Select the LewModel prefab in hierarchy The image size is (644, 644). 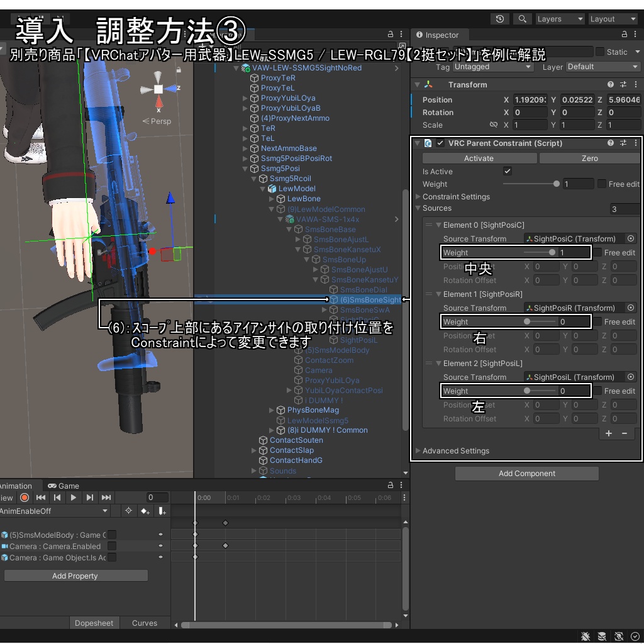point(297,189)
